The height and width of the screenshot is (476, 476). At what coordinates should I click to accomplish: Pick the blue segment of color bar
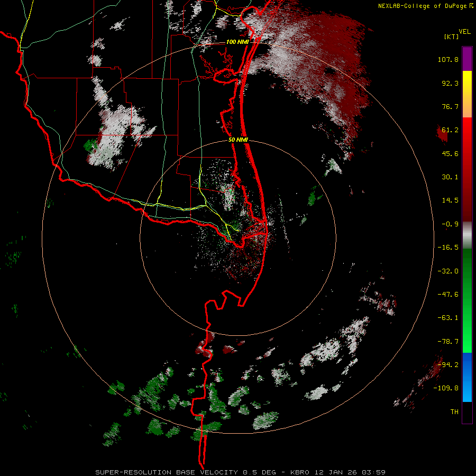tap(467, 377)
